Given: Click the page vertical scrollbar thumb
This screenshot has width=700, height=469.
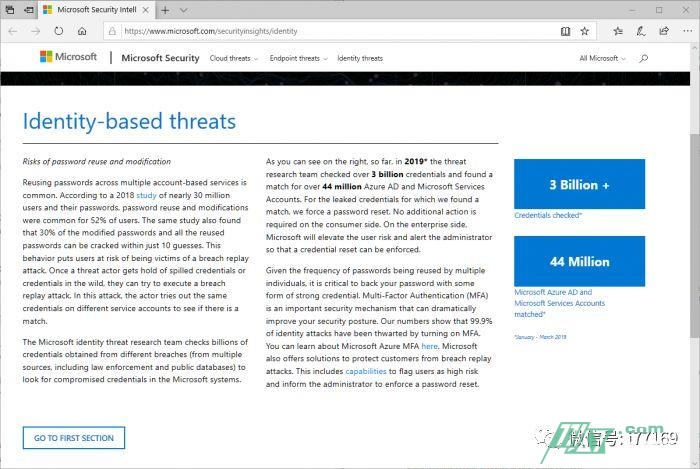Looking at the screenshot, I should click(x=695, y=235).
